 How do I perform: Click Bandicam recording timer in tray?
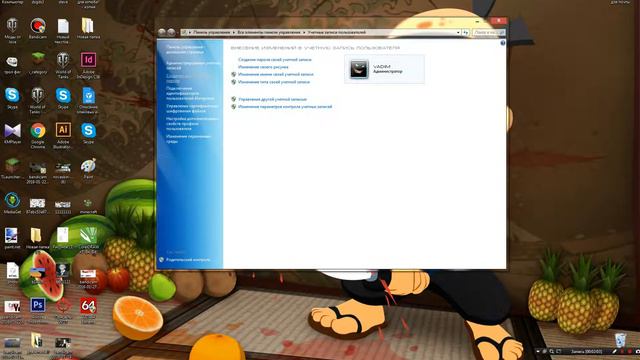pos(586,351)
